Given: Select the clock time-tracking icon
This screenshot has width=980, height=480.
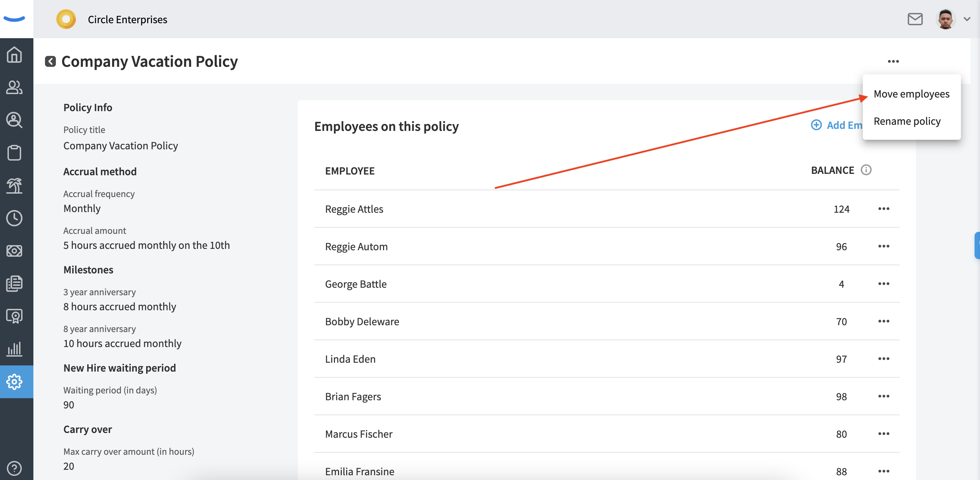Looking at the screenshot, I should tap(14, 218).
